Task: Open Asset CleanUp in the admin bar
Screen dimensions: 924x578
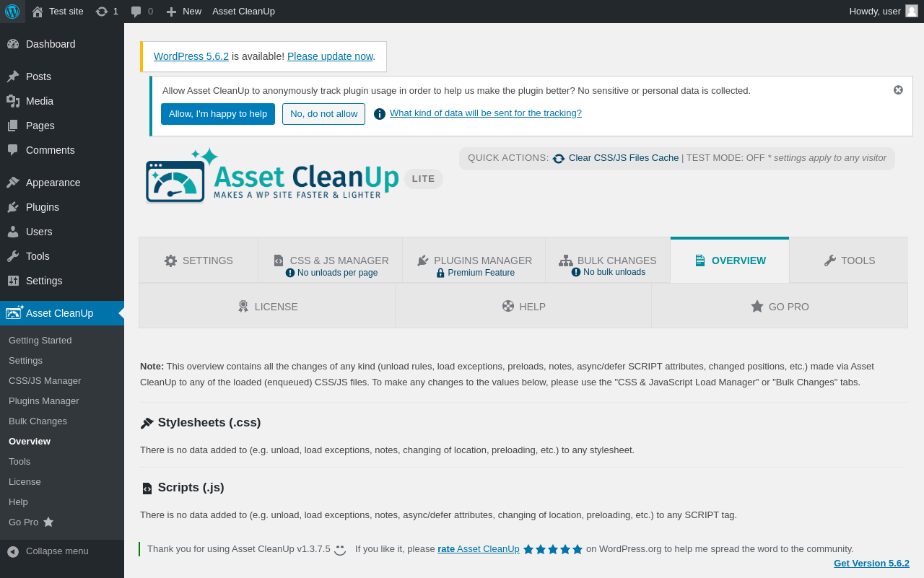Action: coord(243,12)
